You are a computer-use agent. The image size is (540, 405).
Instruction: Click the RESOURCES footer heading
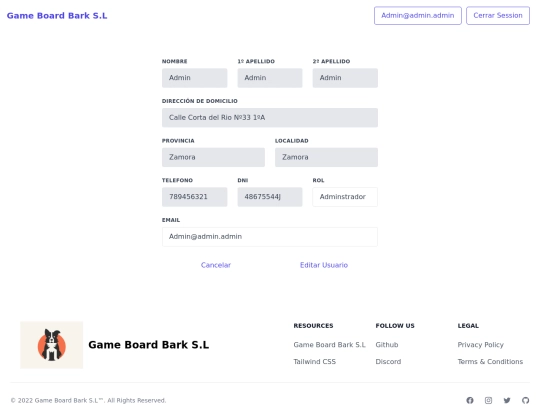(313, 326)
